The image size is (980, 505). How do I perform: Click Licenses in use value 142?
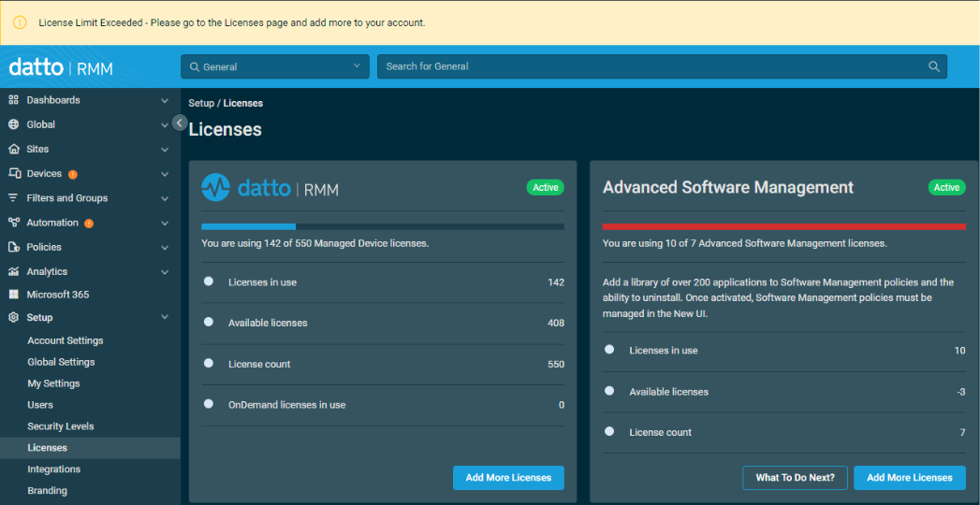(556, 282)
